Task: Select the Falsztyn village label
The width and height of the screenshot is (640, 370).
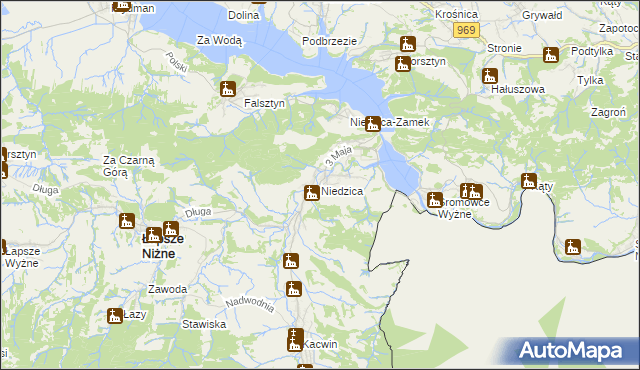Action: 264,103
